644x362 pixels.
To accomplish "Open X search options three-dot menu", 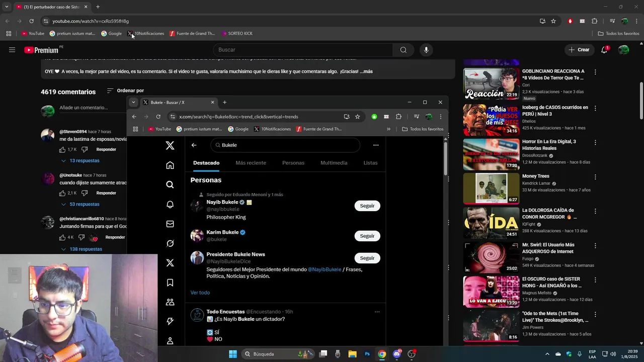I will coord(376,145).
